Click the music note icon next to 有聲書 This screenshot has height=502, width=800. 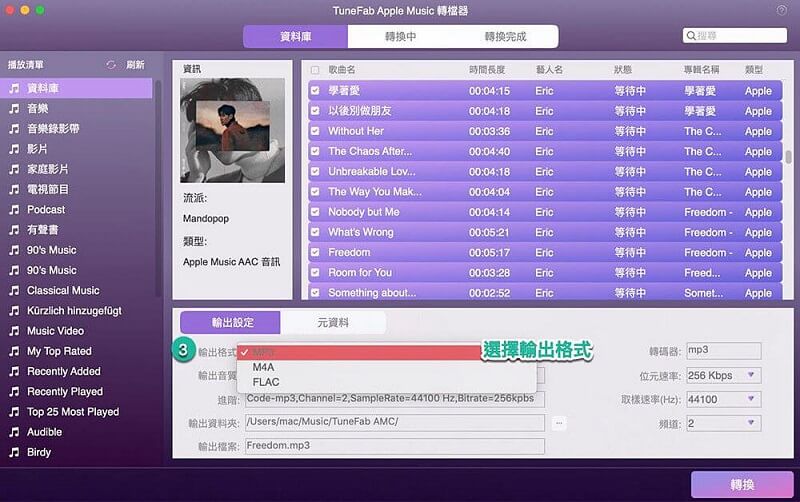click(14, 230)
